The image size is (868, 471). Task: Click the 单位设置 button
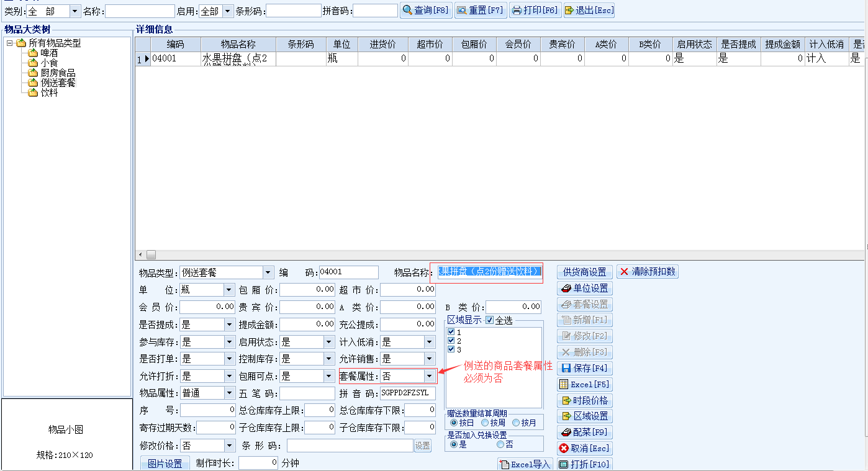coord(585,289)
